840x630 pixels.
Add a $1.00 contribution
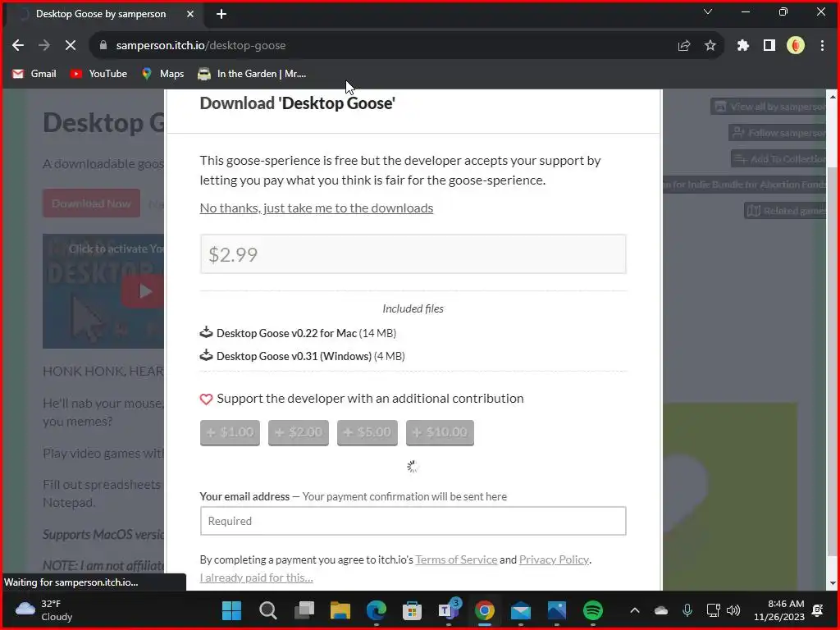pos(230,432)
